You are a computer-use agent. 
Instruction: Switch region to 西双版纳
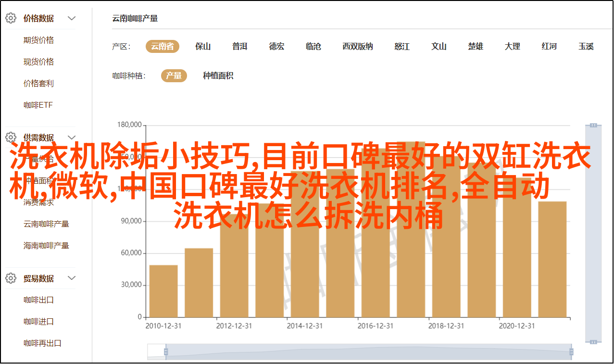(358, 47)
